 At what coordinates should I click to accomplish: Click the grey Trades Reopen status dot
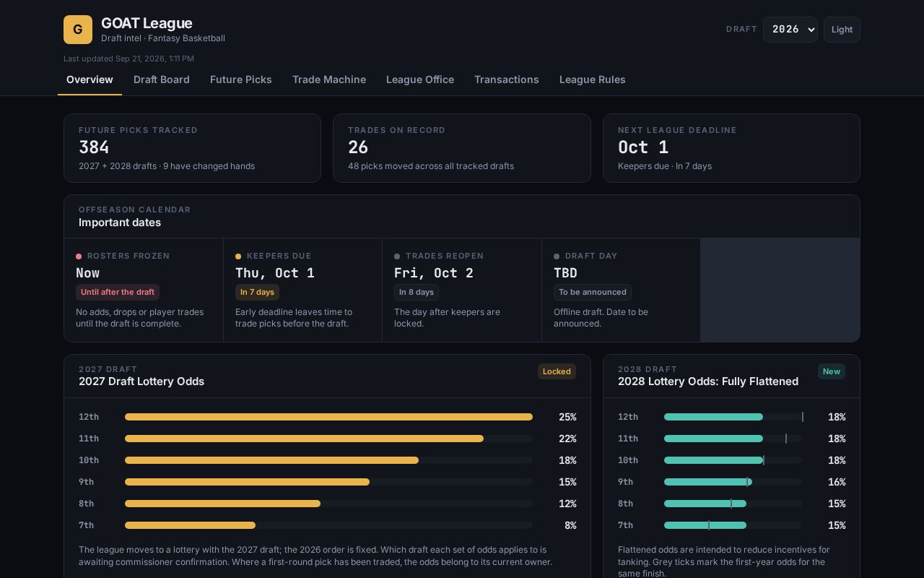tap(397, 256)
